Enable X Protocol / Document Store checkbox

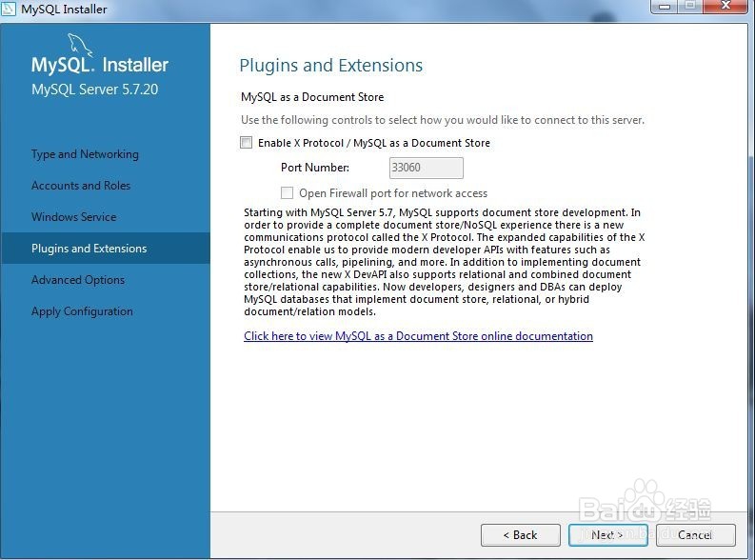click(246, 143)
